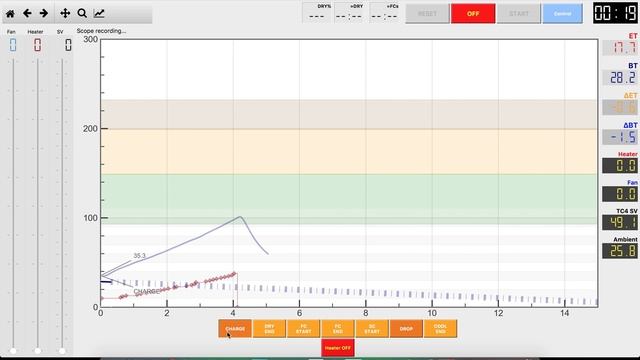Click the red OFF button
The image size is (640, 360).
(x=473, y=13)
